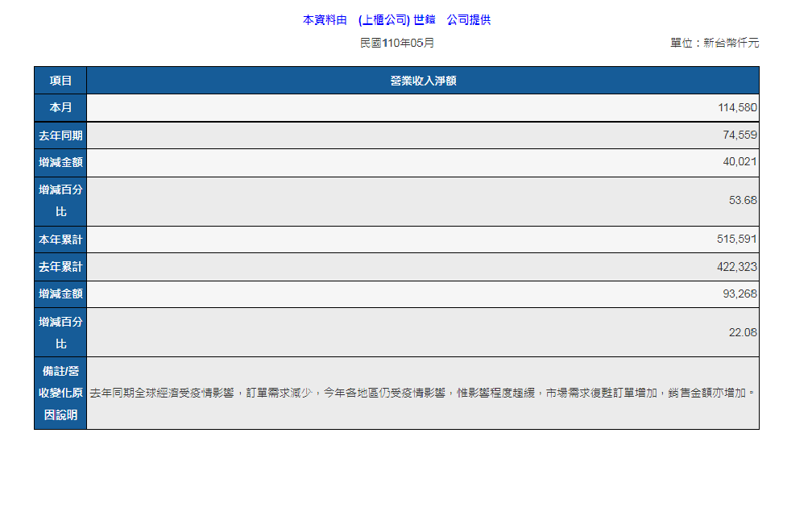812x508 pixels.
Task: Select the 40,021 change amount value
Action: tap(739, 163)
